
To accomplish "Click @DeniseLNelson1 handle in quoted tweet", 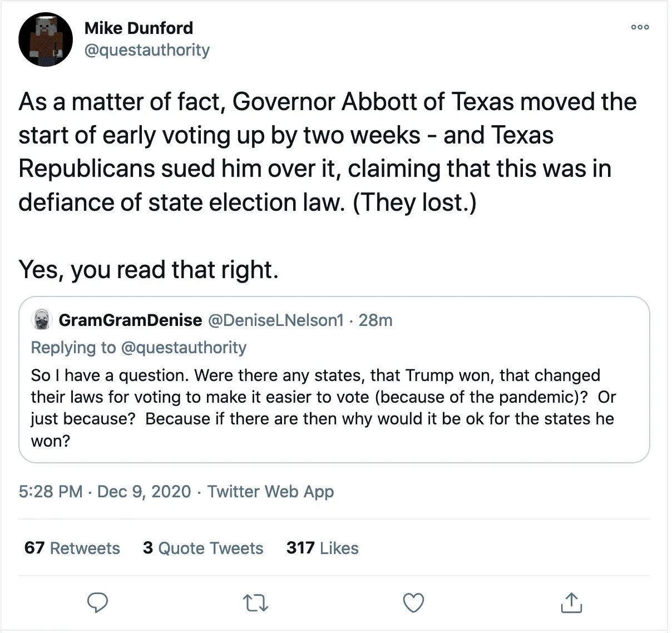I will tap(276, 320).
